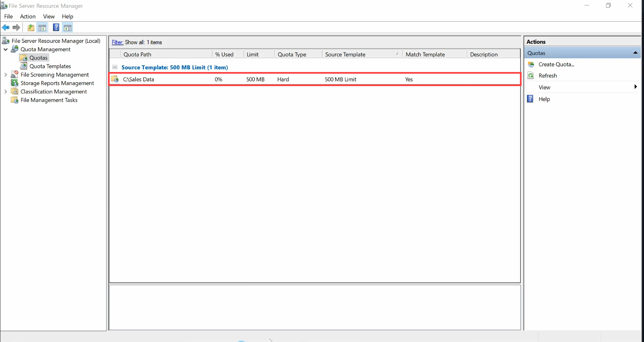Screen dimensions: 644x342
Task: Sort by Description column header
Action: click(x=493, y=54)
